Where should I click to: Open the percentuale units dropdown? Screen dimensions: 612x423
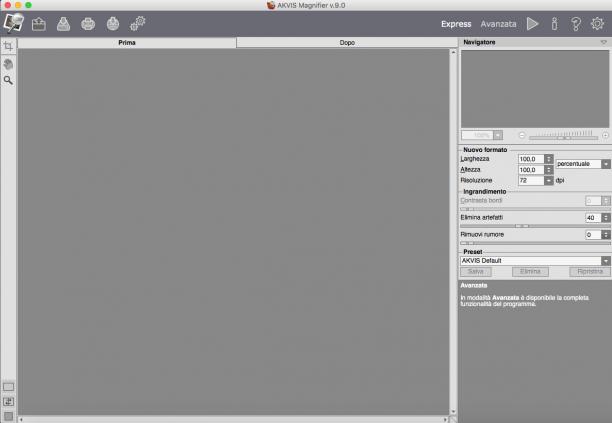[583, 164]
